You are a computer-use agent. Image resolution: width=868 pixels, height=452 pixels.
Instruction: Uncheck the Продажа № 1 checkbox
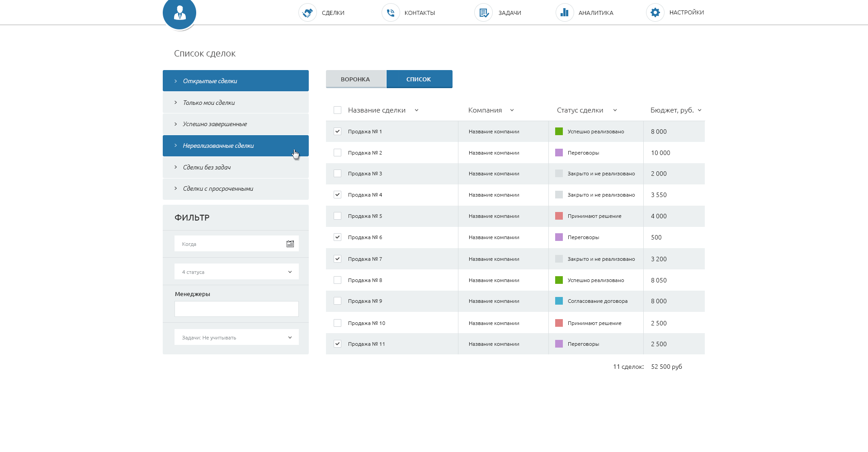[x=337, y=131]
